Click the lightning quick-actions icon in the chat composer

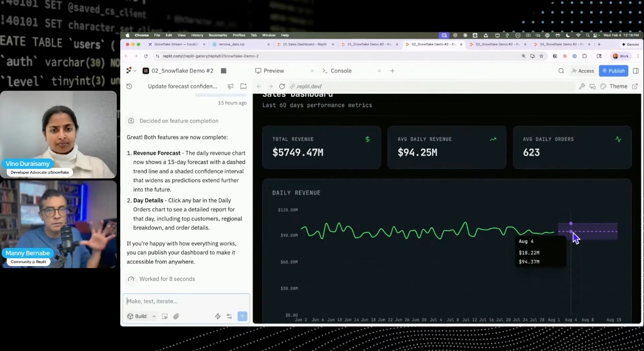[218, 317]
